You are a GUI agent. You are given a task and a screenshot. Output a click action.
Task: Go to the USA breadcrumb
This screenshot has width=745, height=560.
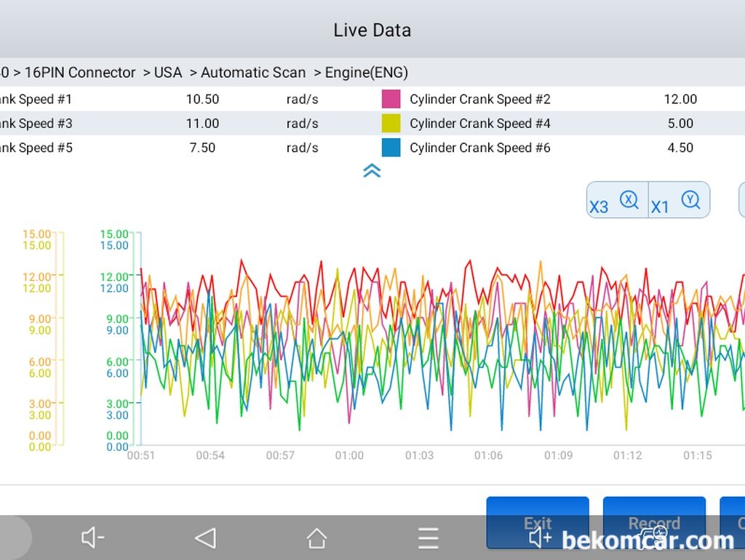[x=168, y=72]
